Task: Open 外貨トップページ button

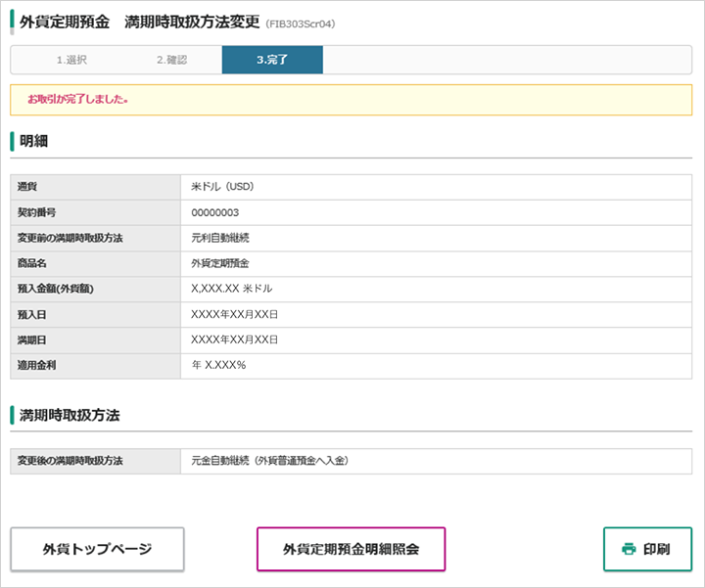Action: click(x=97, y=549)
